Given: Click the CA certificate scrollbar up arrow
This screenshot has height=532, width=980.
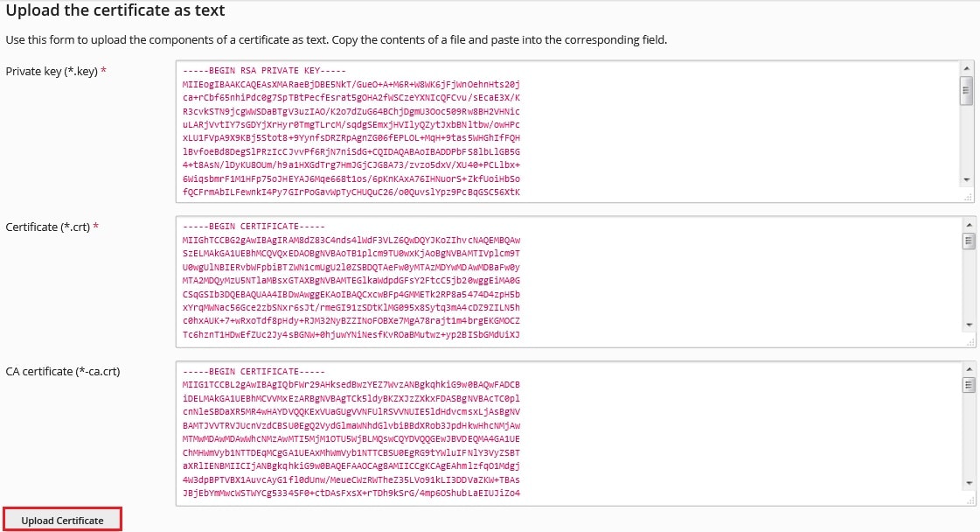Looking at the screenshot, I should click(x=969, y=369).
